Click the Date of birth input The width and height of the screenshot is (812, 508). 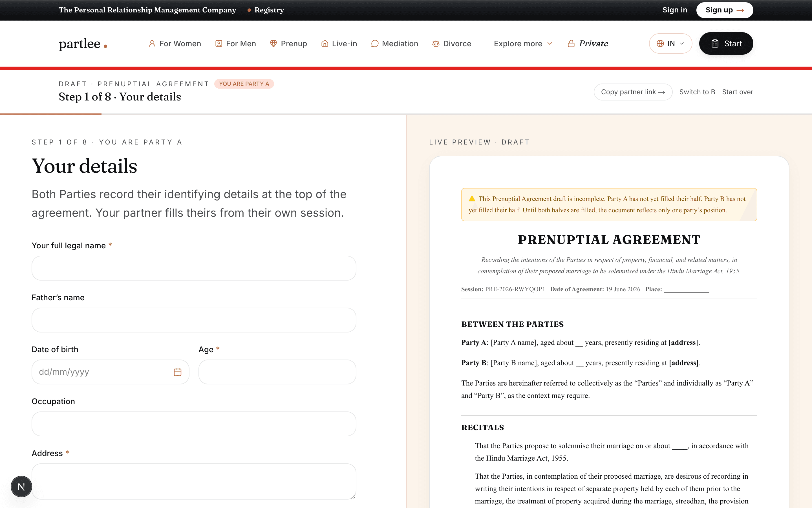pos(111,372)
